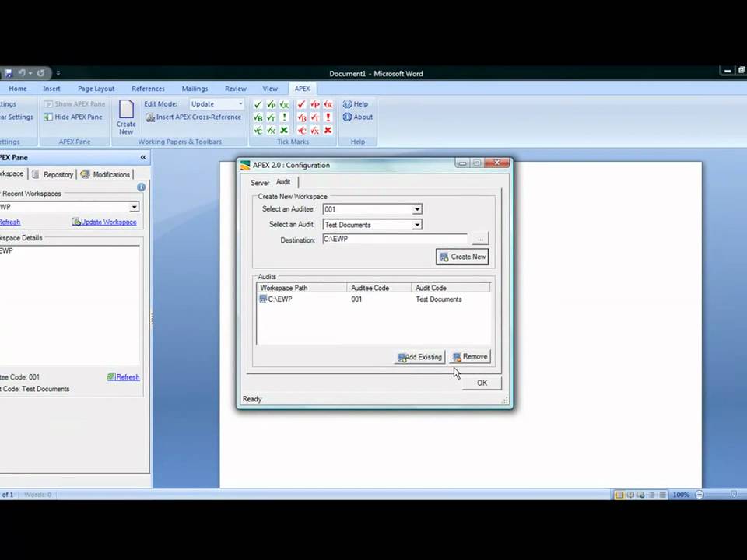Viewport: 747px width, 560px height.
Task: Insert the red check-X tick mark
Action: pyautogui.click(x=315, y=130)
